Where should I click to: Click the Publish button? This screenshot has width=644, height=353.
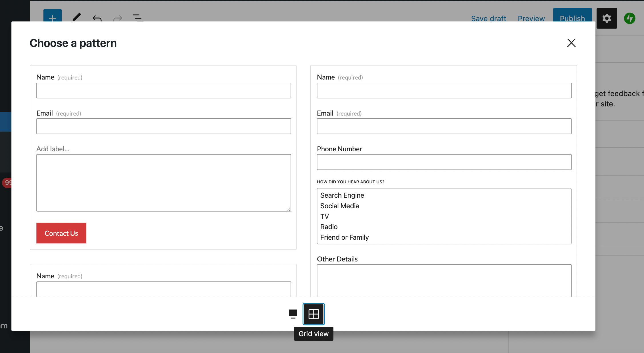[x=572, y=18]
